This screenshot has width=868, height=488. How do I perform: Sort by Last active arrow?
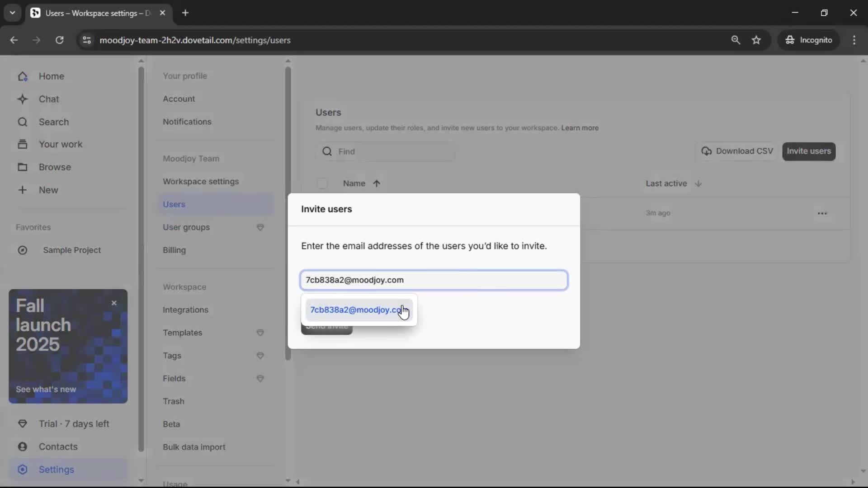point(698,183)
